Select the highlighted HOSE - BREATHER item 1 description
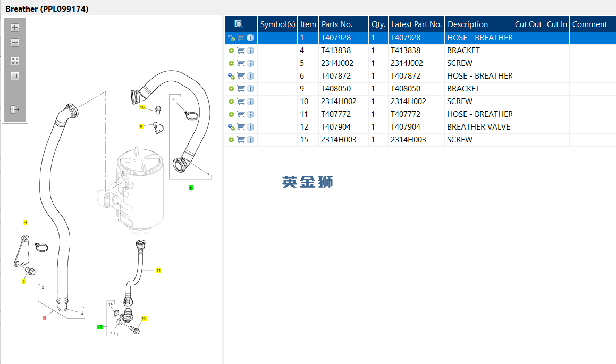Screen dimensions: 616x364 pyautogui.click(x=478, y=38)
